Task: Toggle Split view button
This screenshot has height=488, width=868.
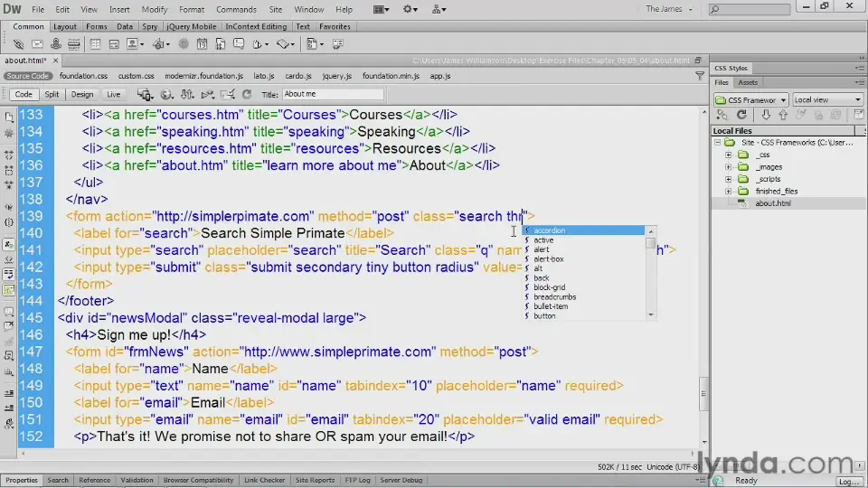Action: [52, 94]
